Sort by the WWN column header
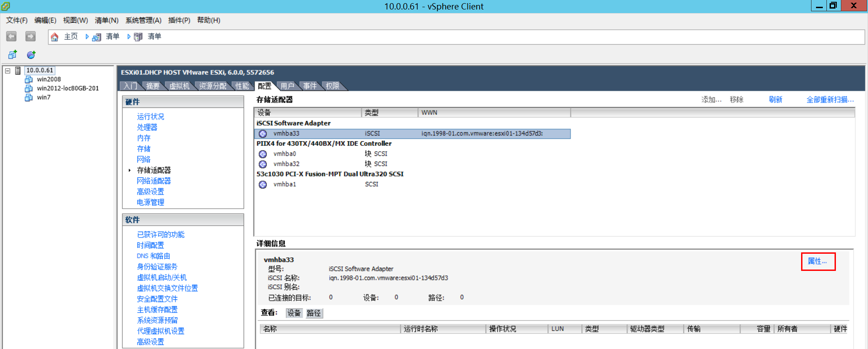Screen dimensions: 868x349 494,113
